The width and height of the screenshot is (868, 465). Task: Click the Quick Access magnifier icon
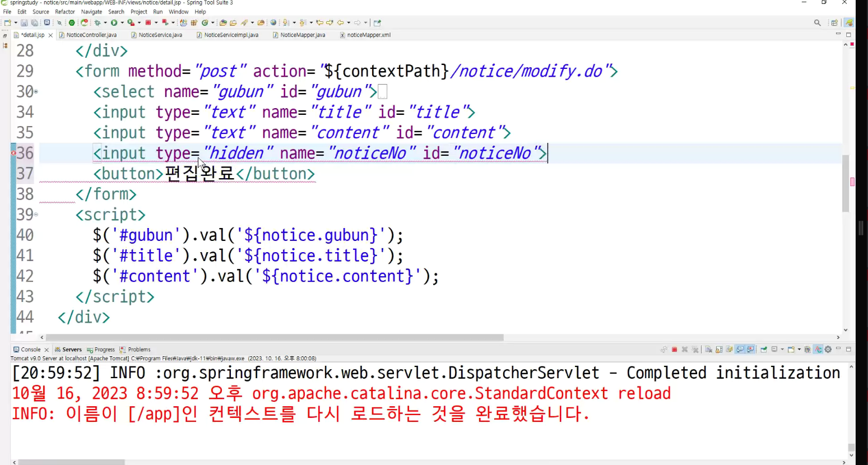(x=818, y=23)
